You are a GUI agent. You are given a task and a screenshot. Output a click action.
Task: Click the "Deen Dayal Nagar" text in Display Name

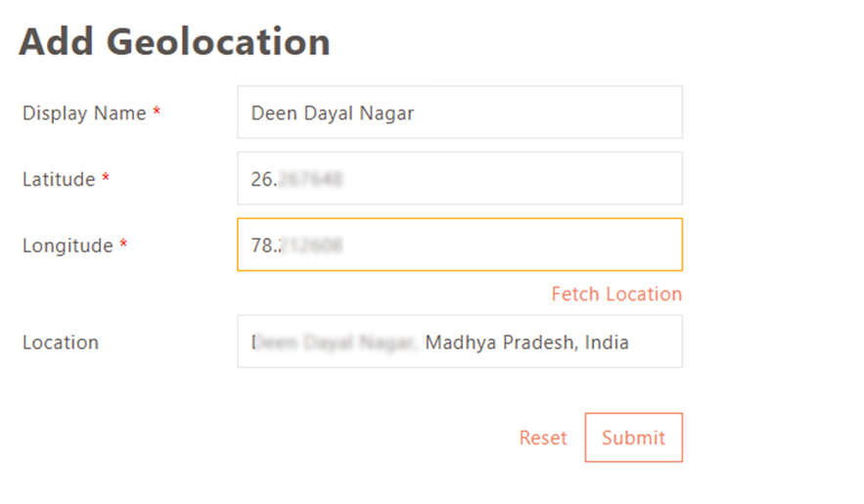333,114
